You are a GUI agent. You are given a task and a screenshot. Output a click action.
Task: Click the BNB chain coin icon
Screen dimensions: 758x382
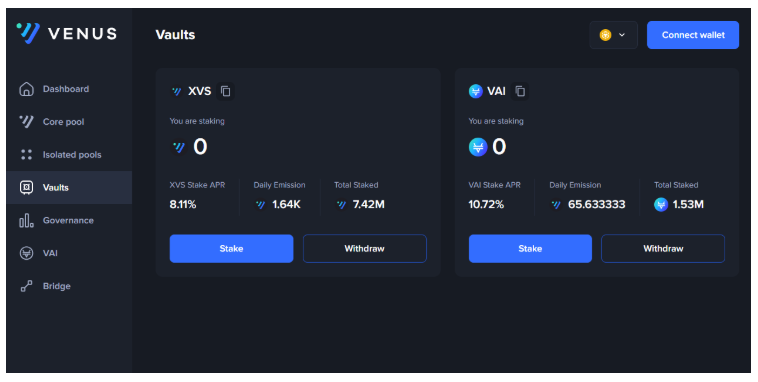[x=605, y=35]
